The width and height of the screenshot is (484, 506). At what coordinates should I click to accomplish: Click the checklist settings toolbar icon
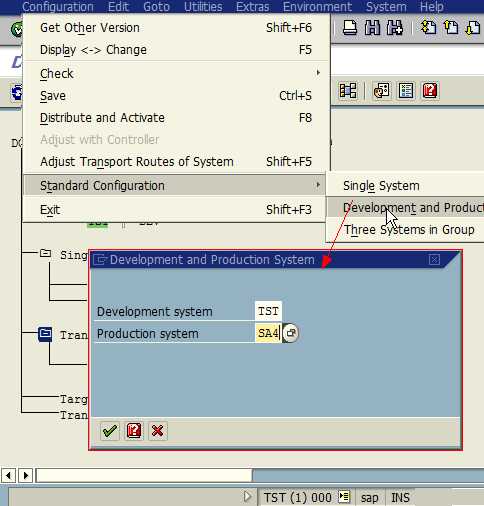(406, 90)
